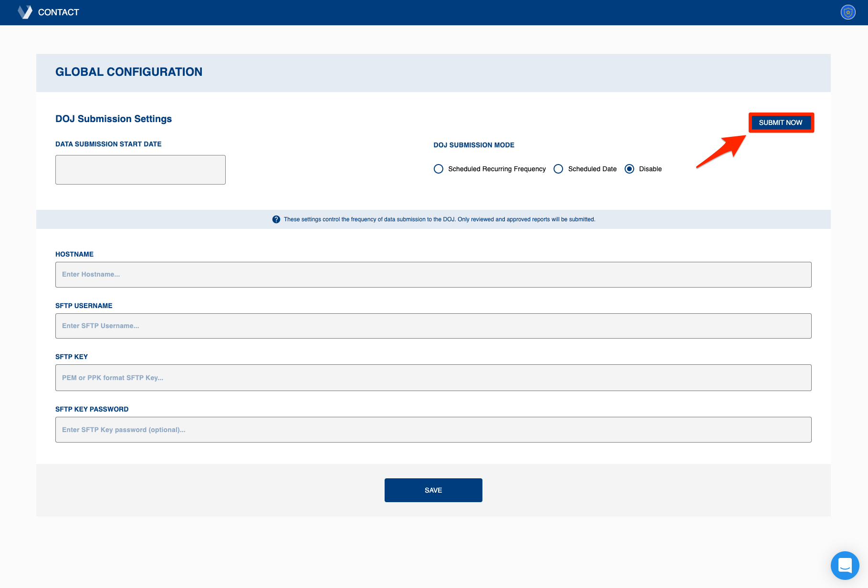
Task: Select the SFTP Key Password field
Action: (433, 430)
